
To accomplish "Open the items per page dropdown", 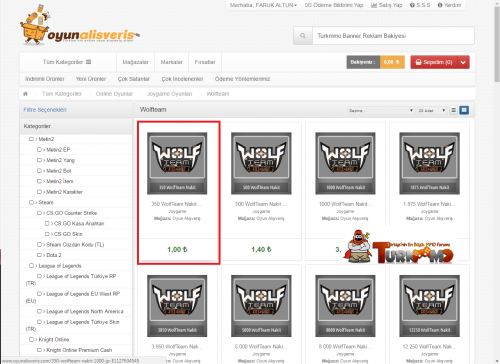I will click(x=432, y=110).
